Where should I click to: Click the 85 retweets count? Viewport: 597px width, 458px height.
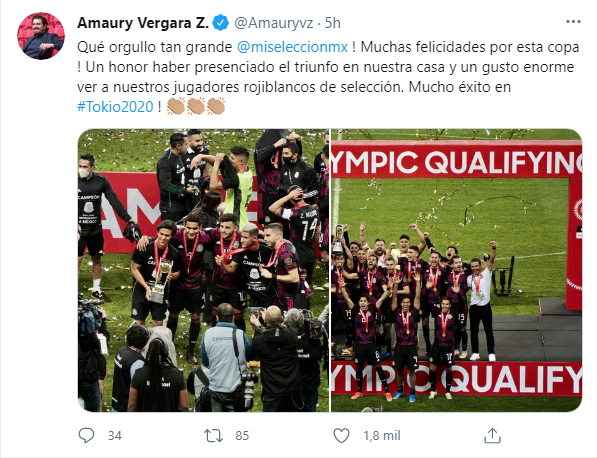tap(242, 436)
